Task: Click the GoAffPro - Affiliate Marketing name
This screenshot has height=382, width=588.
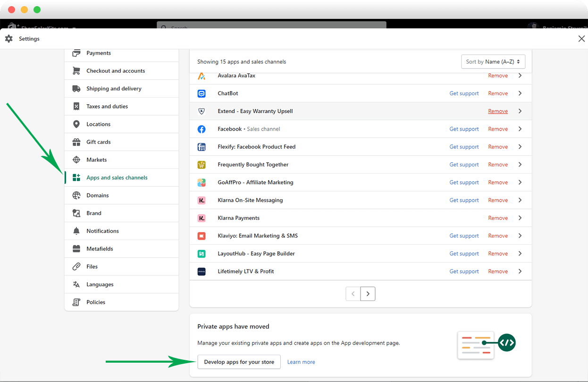Action: (255, 183)
